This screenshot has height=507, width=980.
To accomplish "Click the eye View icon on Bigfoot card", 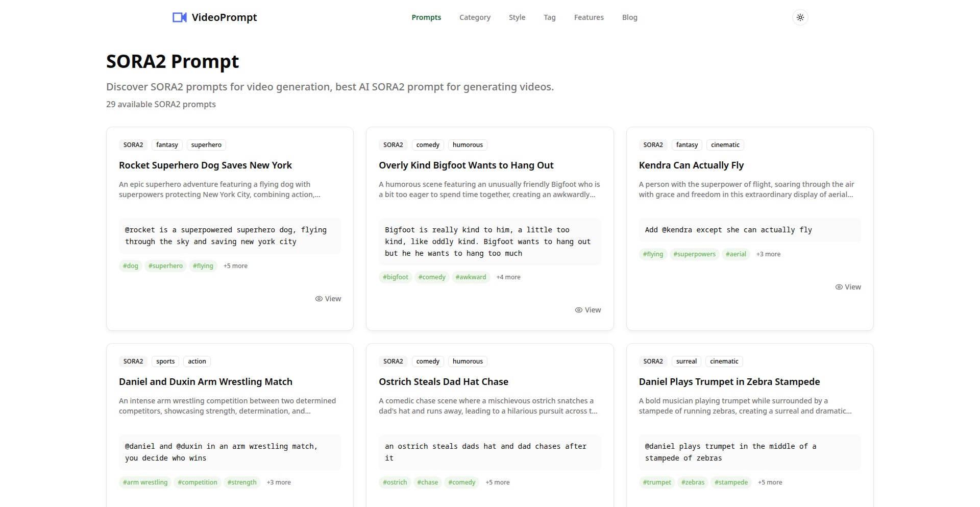I will point(579,310).
